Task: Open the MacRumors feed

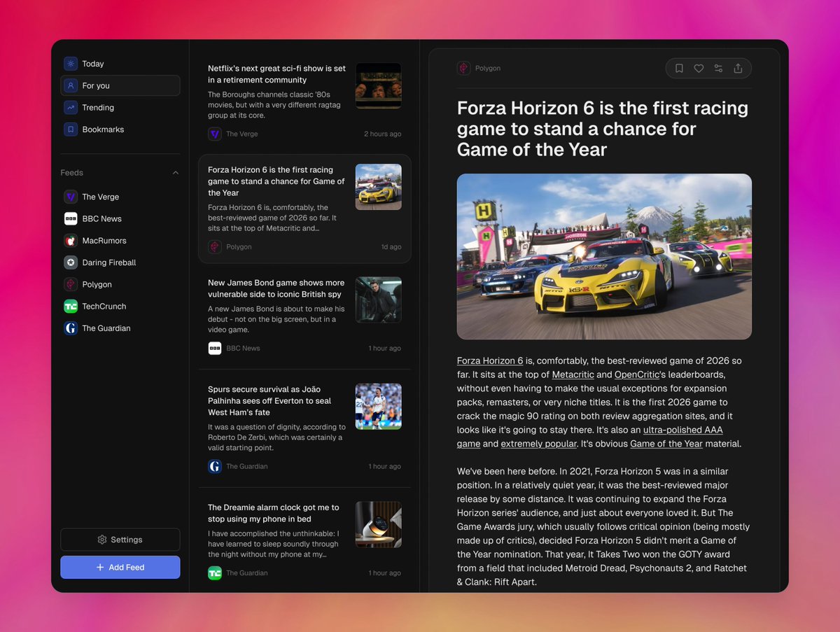Action: 120,241
